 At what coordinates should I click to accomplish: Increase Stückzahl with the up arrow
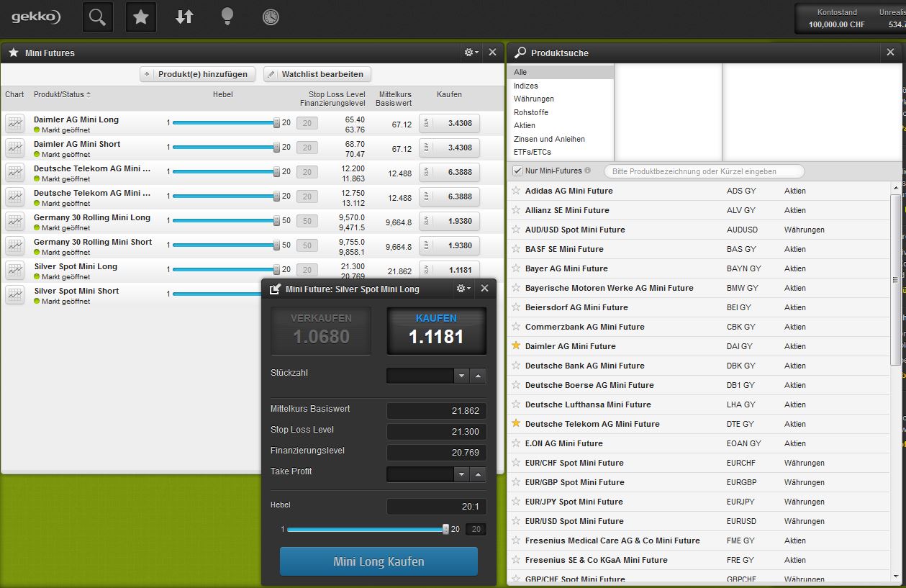tap(479, 376)
